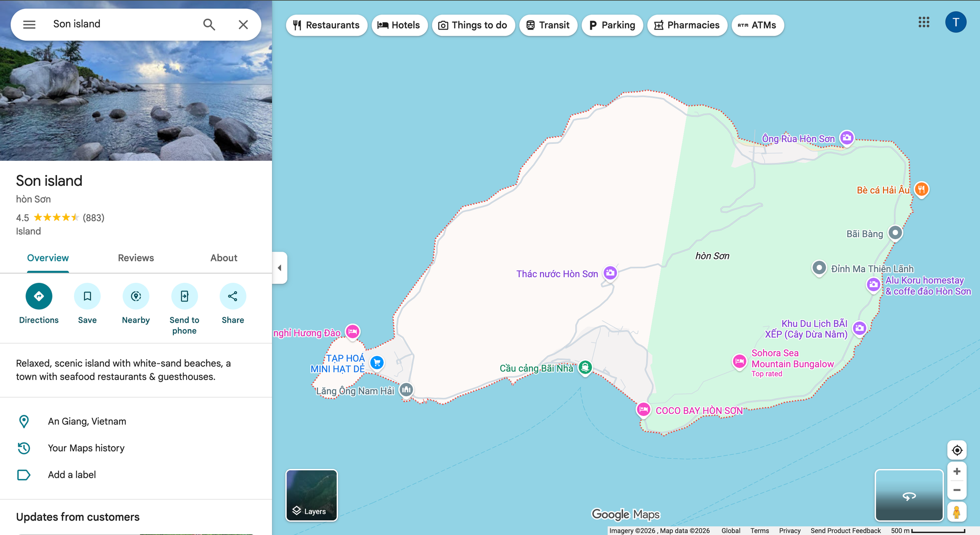Zoom out the map with minus

(956, 490)
